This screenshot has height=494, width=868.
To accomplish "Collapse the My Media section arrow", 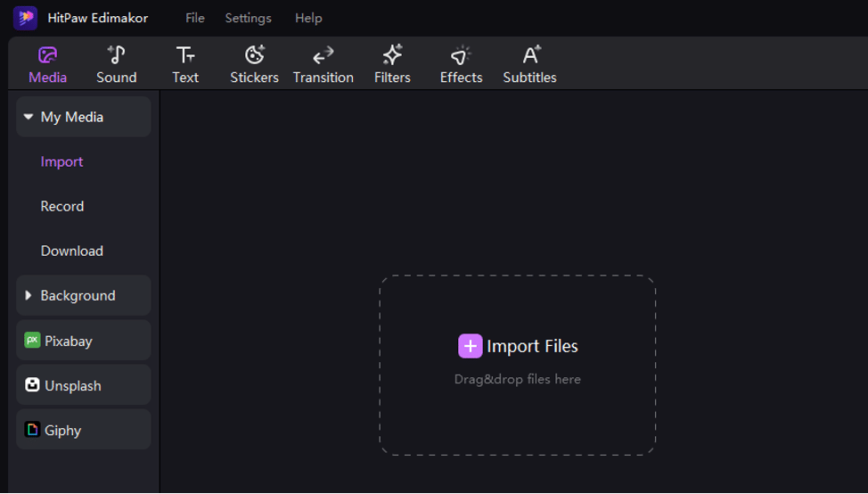I will tap(29, 117).
